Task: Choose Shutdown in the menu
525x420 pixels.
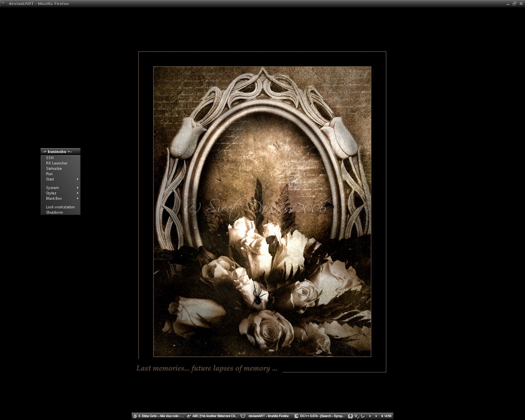Action: click(60, 212)
